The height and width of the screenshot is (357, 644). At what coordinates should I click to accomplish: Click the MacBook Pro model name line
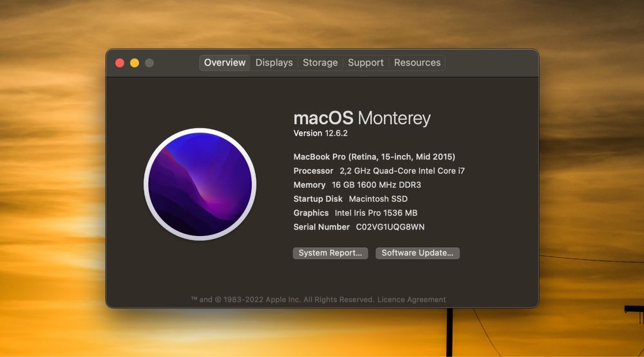(374, 157)
